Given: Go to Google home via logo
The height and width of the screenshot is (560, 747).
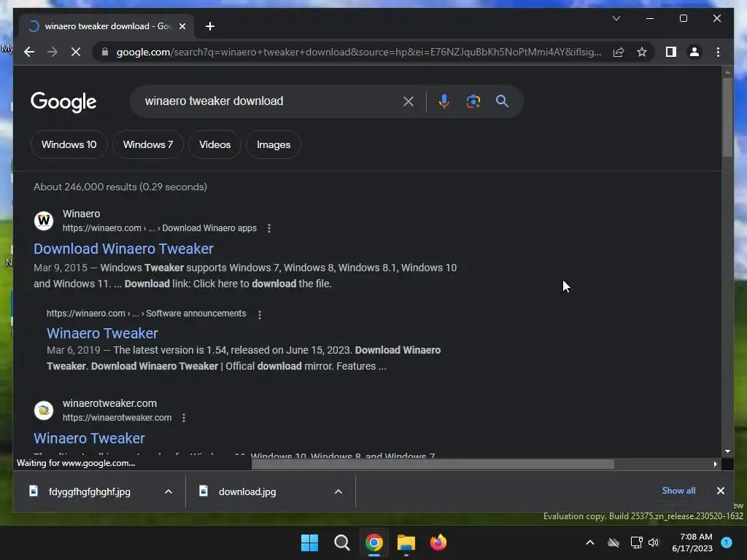Looking at the screenshot, I should (x=63, y=101).
